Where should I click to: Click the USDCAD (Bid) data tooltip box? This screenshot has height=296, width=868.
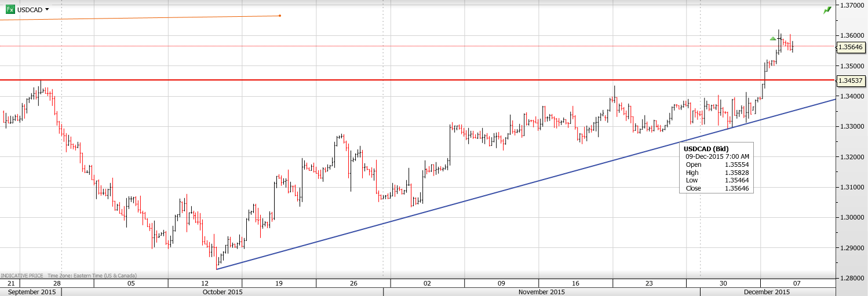click(x=716, y=168)
